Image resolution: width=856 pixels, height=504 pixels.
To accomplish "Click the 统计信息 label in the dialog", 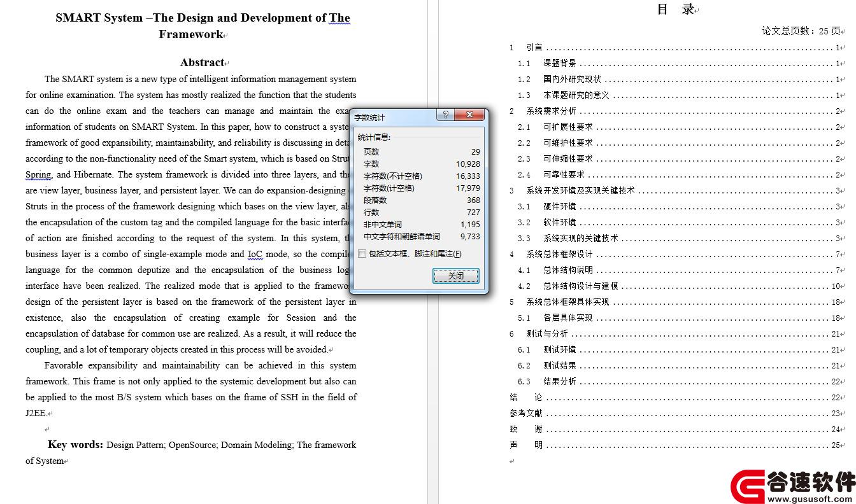I will tap(374, 137).
